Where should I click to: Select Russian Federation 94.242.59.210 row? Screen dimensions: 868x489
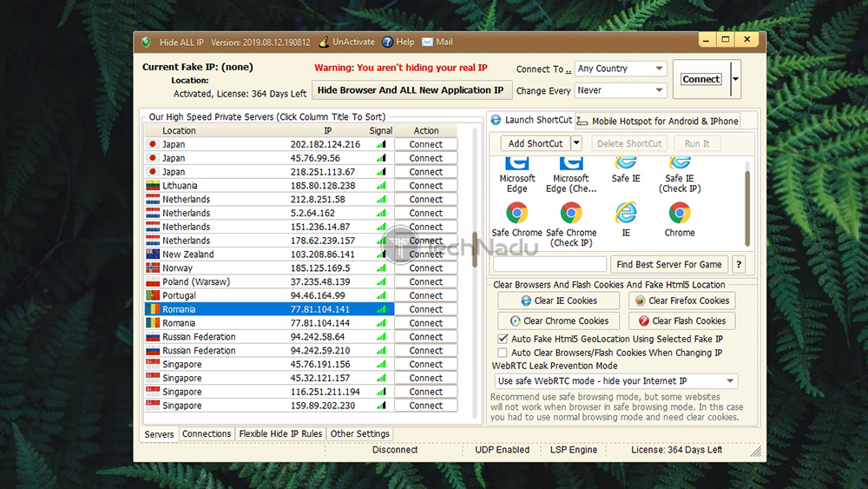pyautogui.click(x=269, y=351)
